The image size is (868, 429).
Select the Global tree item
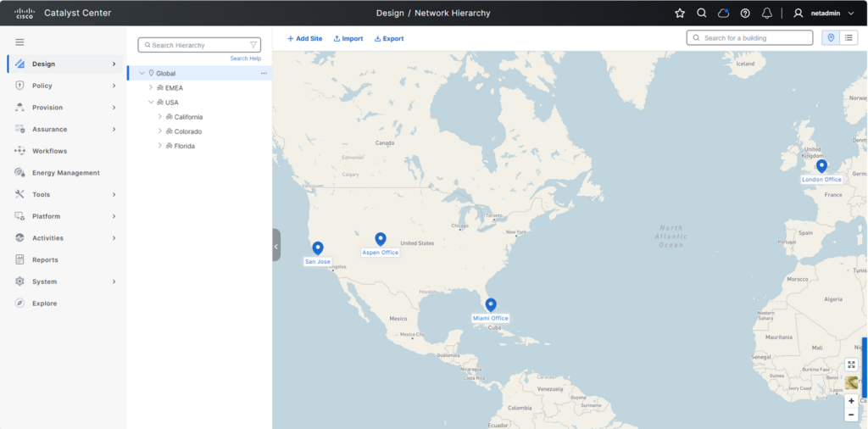coord(199,73)
